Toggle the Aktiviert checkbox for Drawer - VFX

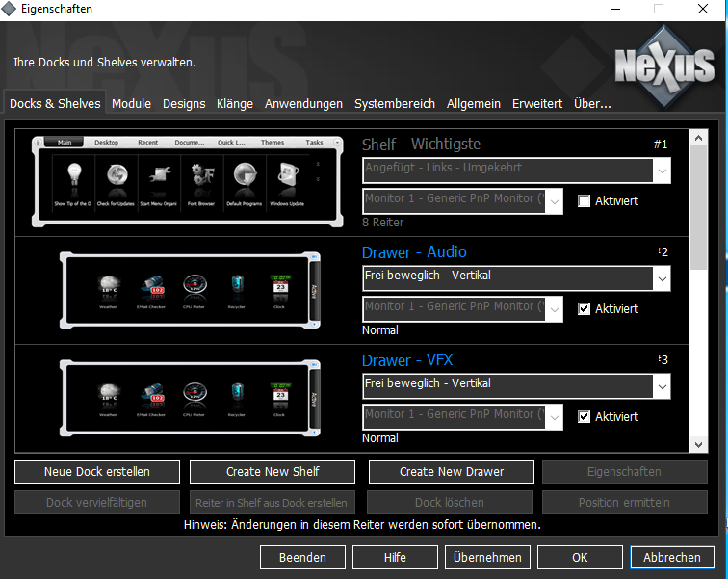[x=584, y=417]
